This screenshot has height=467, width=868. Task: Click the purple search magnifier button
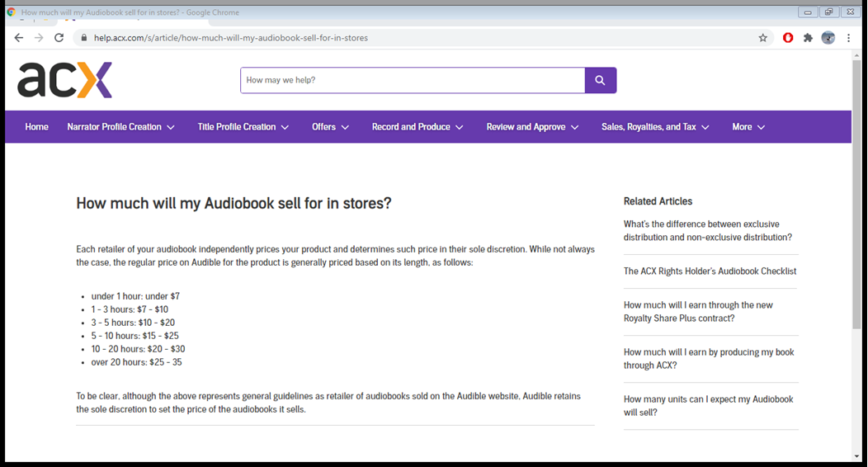pyautogui.click(x=600, y=80)
